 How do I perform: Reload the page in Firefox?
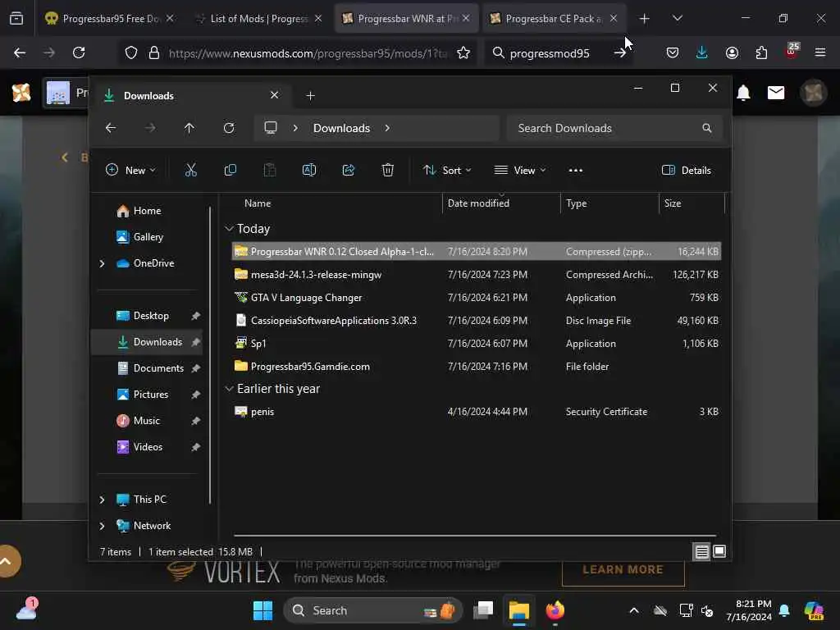[x=79, y=52]
